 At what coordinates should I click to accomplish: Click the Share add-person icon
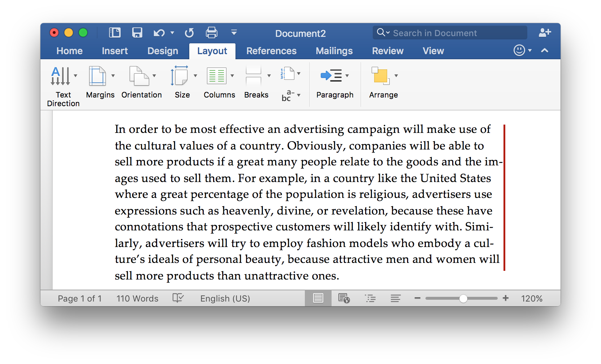(545, 32)
